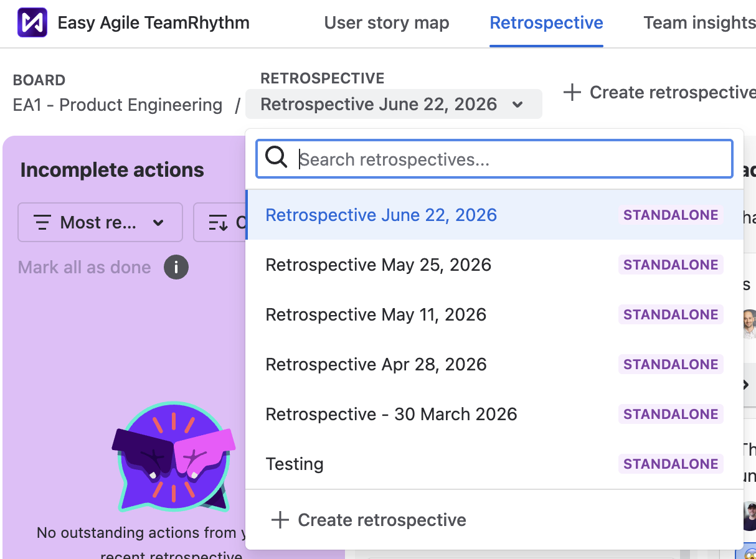This screenshot has width=756, height=559.
Task: Click the Incomplete actions heading
Action: (x=112, y=170)
